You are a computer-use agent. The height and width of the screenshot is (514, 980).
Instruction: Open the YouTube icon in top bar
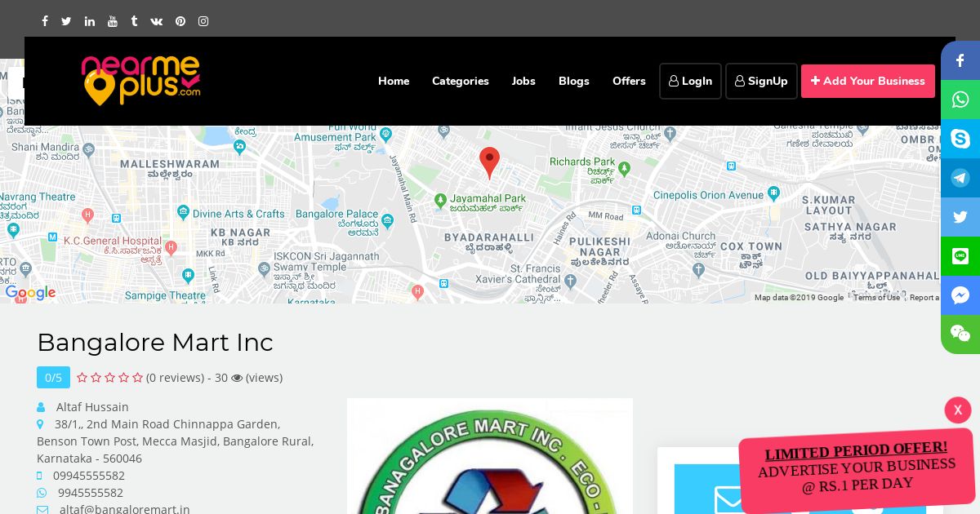coord(113,21)
